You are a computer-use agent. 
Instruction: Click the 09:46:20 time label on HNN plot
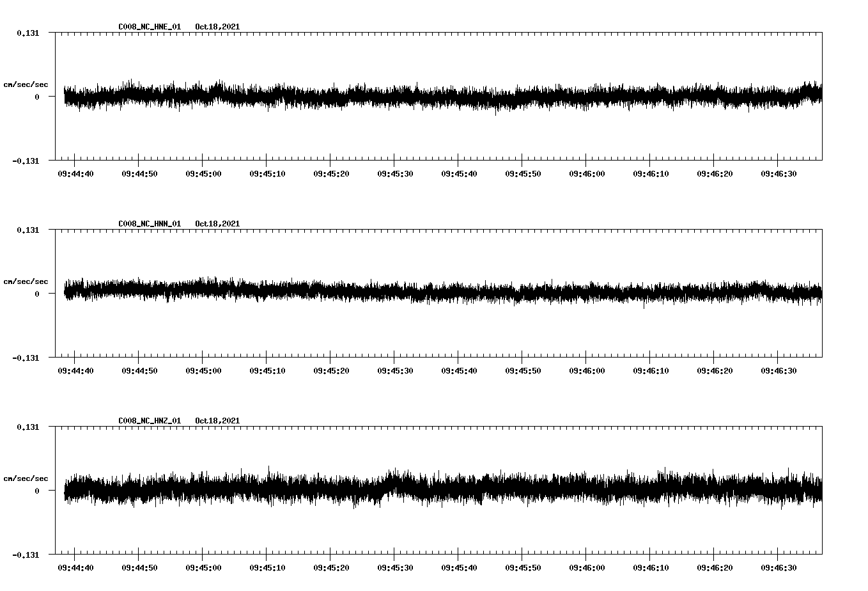point(715,371)
